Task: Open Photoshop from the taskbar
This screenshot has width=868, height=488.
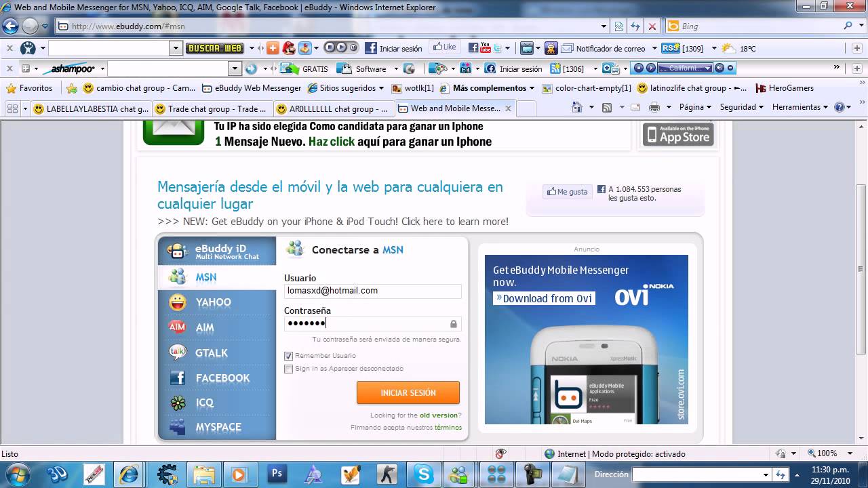Action: (x=277, y=474)
